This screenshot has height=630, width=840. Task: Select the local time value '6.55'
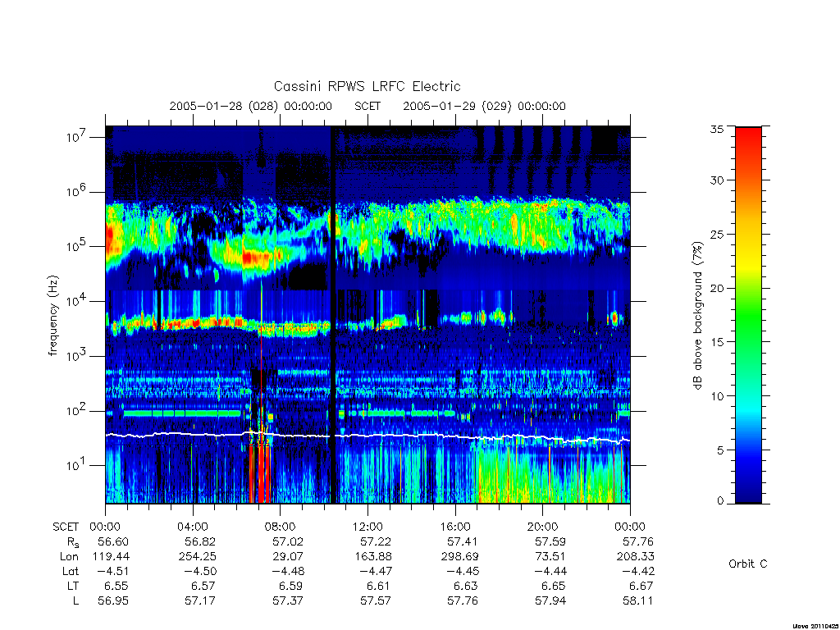click(116, 586)
